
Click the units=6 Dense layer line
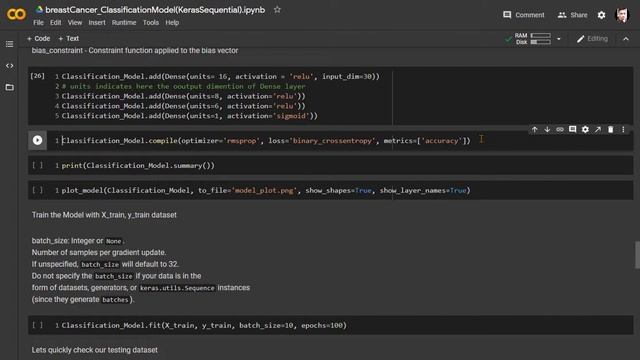[x=183, y=106]
